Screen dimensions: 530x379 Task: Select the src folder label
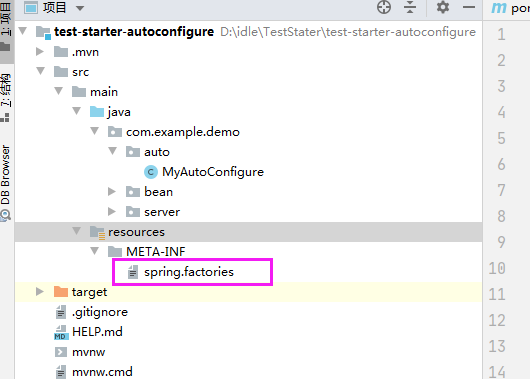80,72
